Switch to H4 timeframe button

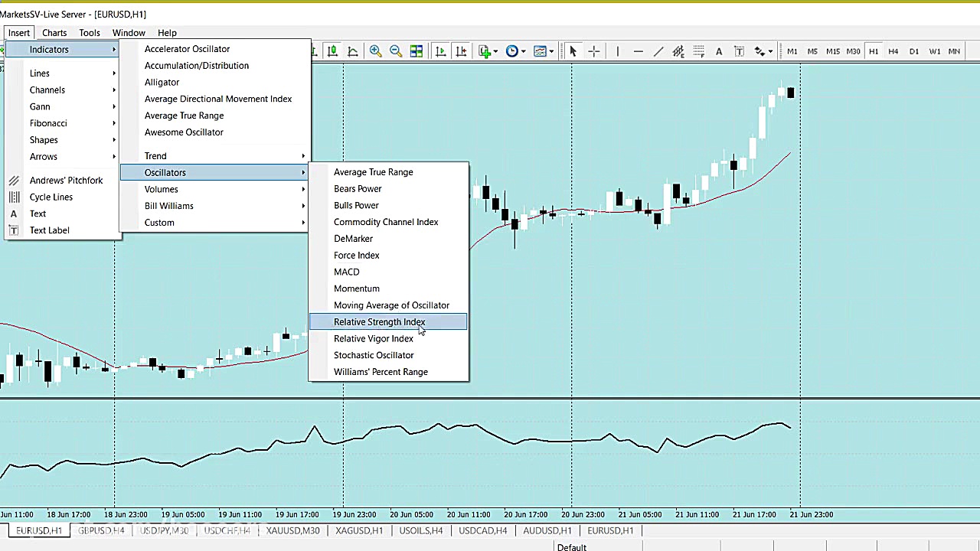pos(893,51)
